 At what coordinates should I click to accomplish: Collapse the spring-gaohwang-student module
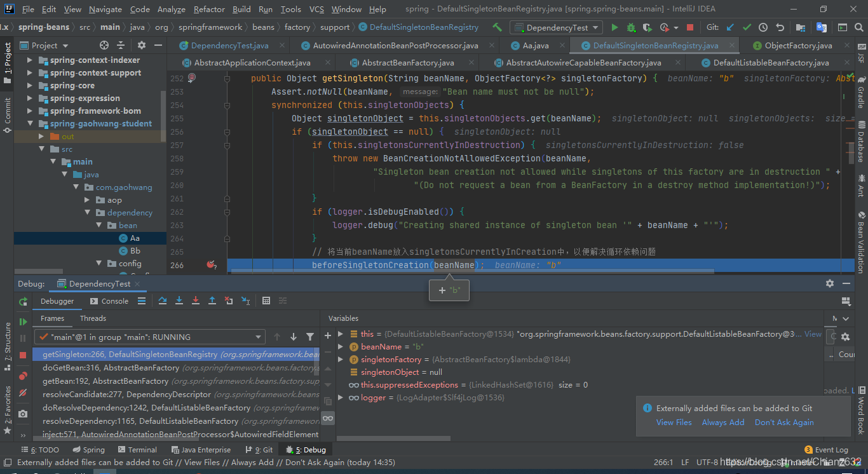(x=29, y=123)
